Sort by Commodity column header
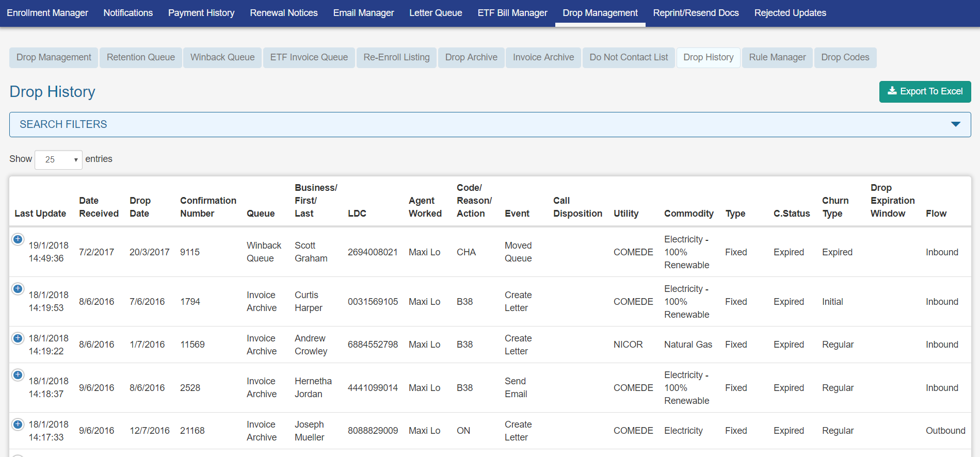The width and height of the screenshot is (980, 457). pyautogui.click(x=689, y=214)
